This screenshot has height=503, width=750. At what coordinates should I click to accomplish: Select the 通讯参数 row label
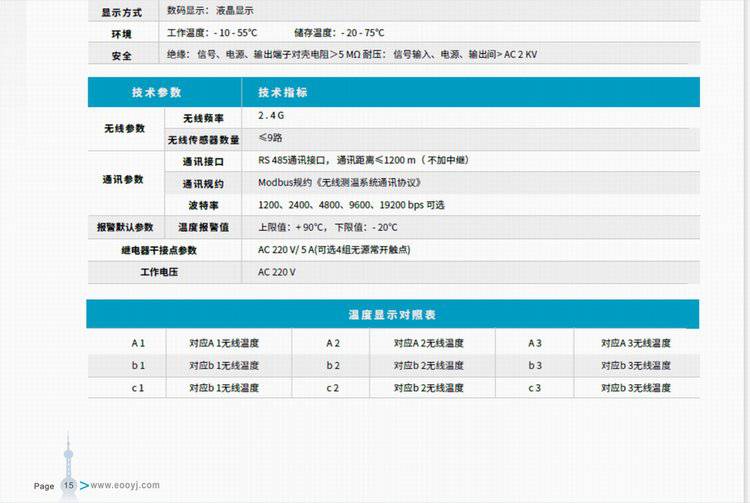coord(123,179)
